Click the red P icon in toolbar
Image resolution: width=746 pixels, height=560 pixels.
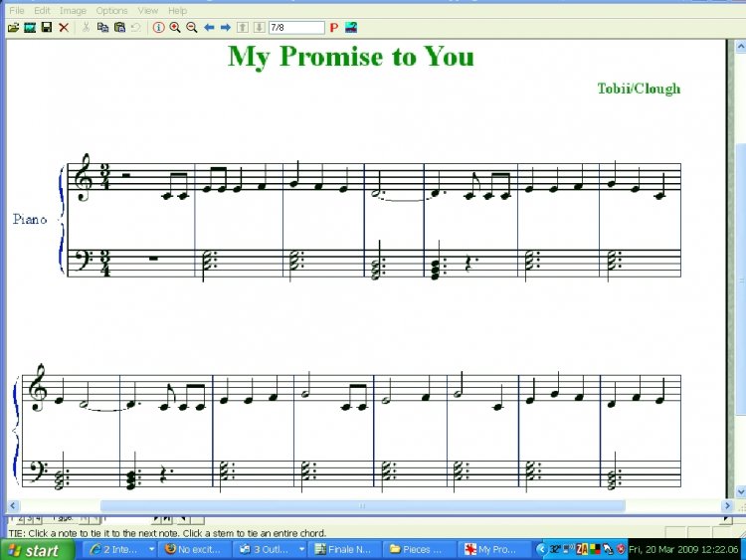(x=334, y=28)
